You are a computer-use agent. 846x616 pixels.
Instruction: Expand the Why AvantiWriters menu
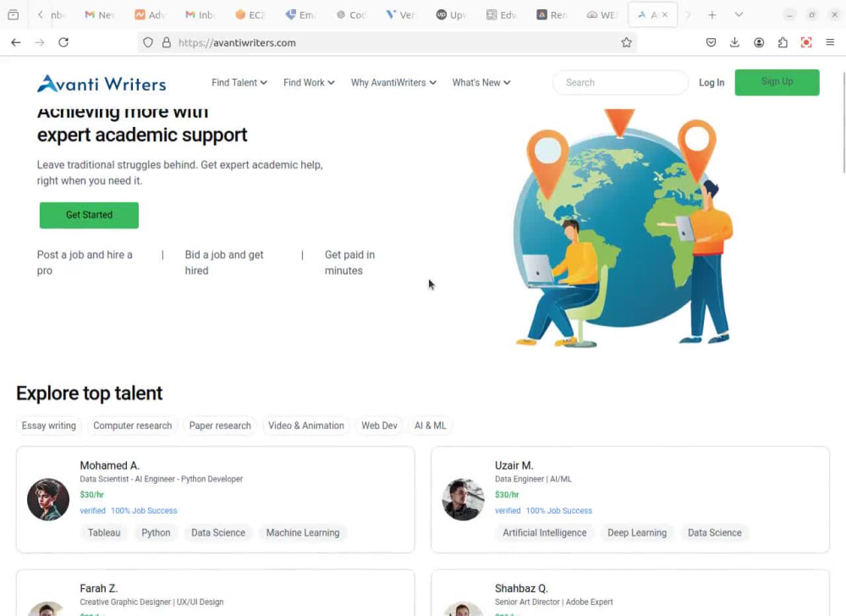point(393,83)
